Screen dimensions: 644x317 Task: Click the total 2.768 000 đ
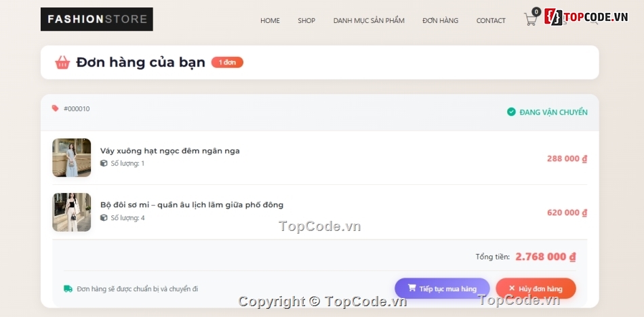click(x=546, y=257)
